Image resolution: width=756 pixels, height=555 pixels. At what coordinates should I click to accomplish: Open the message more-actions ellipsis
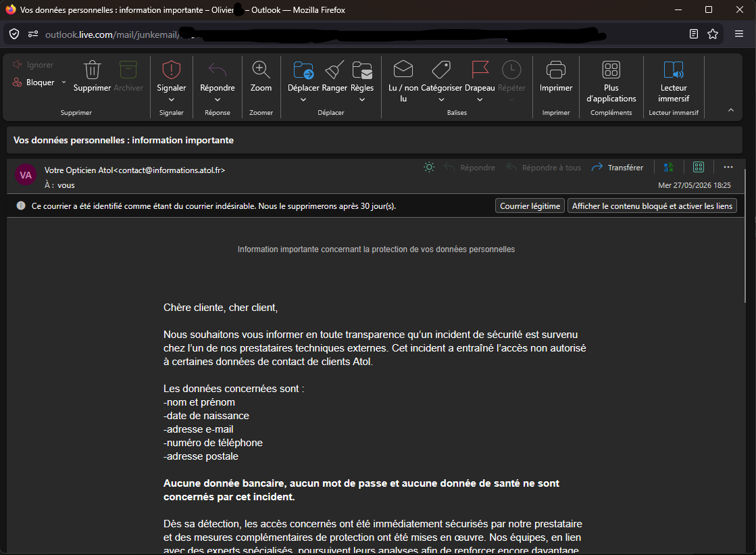[728, 168]
